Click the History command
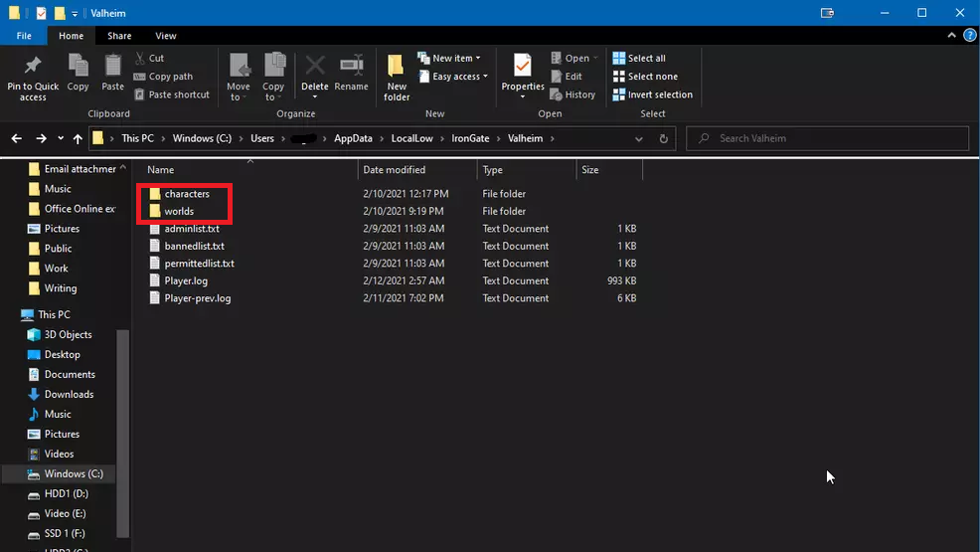980x552 pixels. [572, 94]
